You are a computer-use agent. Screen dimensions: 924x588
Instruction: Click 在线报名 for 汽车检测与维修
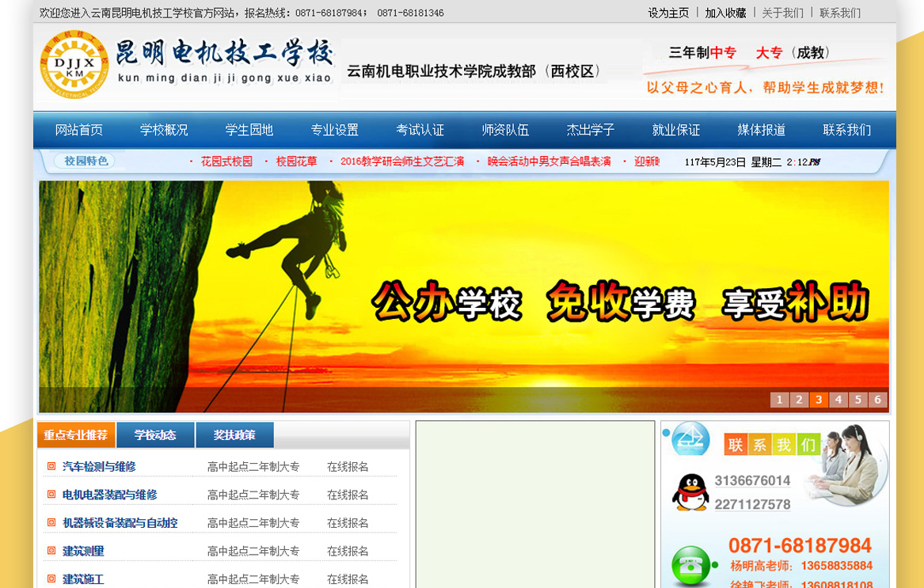348,467
